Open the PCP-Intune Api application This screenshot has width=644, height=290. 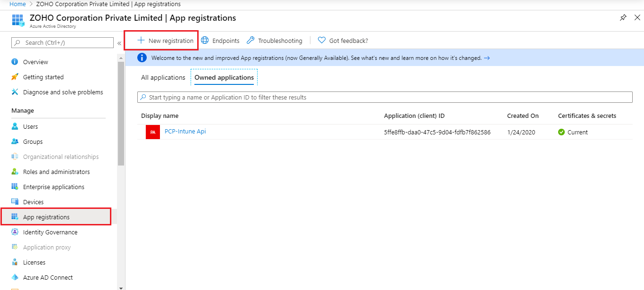tap(185, 131)
